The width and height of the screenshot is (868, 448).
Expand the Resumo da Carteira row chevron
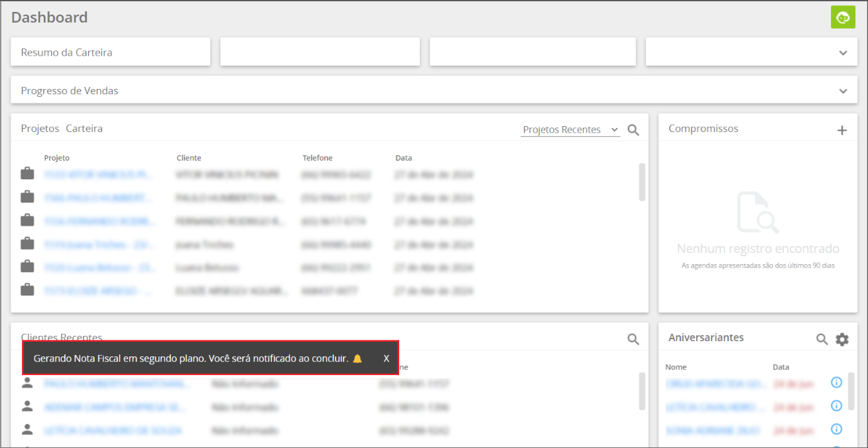pyautogui.click(x=843, y=52)
